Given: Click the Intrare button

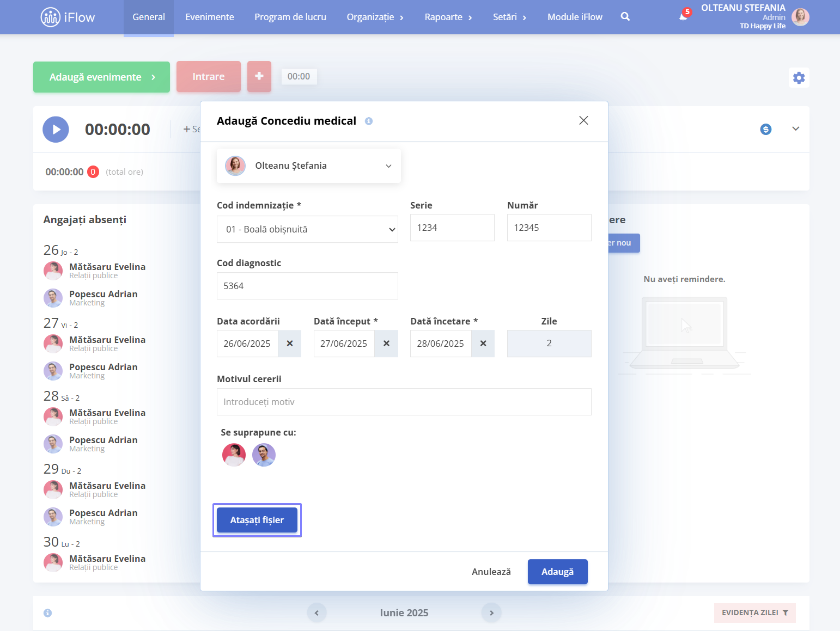Looking at the screenshot, I should point(209,76).
